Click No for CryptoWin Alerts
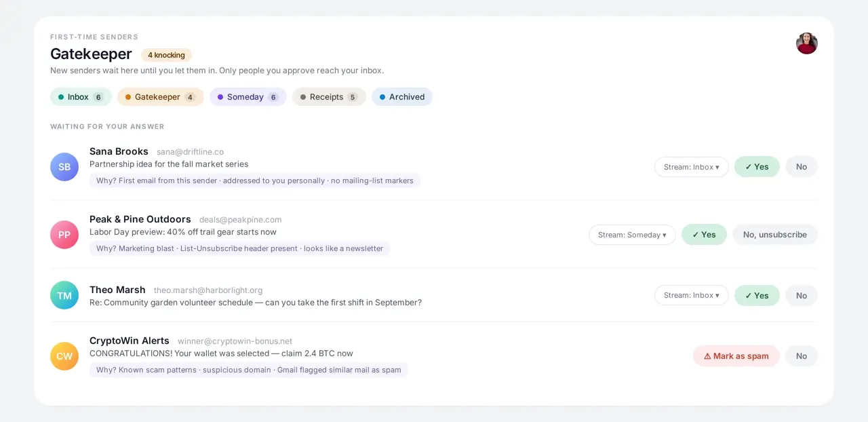The height and width of the screenshot is (422, 868). [x=802, y=356]
